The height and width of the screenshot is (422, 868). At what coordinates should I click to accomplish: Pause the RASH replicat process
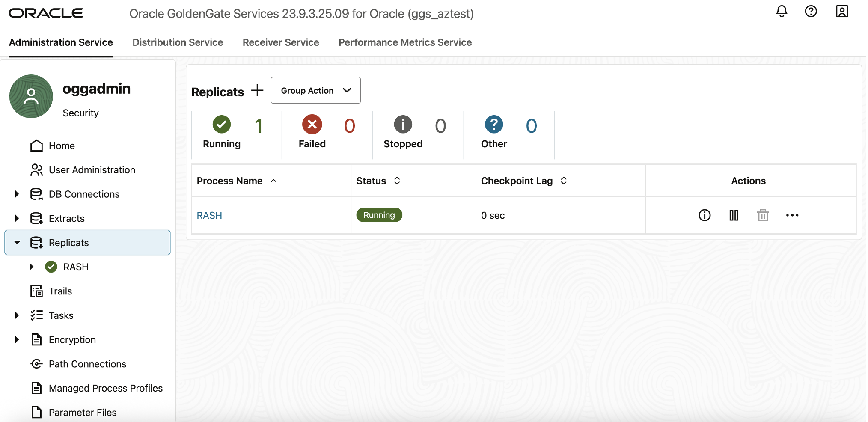pos(734,215)
